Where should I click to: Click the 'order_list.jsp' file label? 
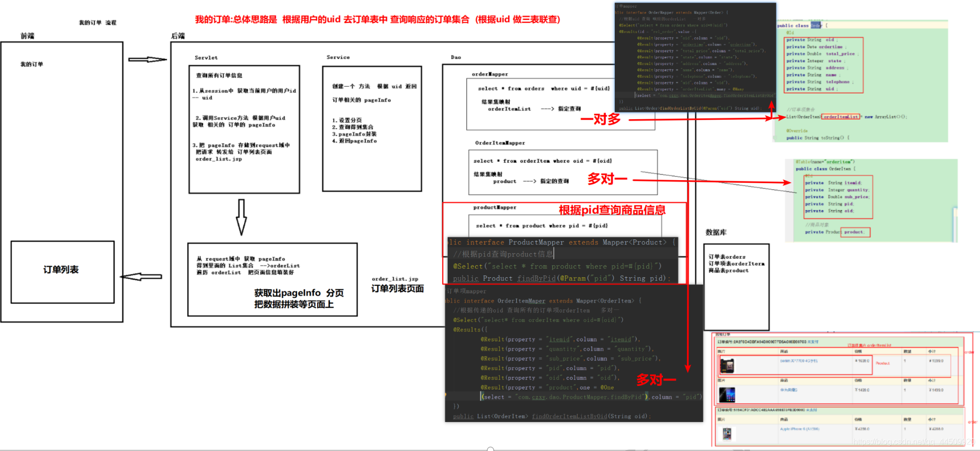coord(395,279)
